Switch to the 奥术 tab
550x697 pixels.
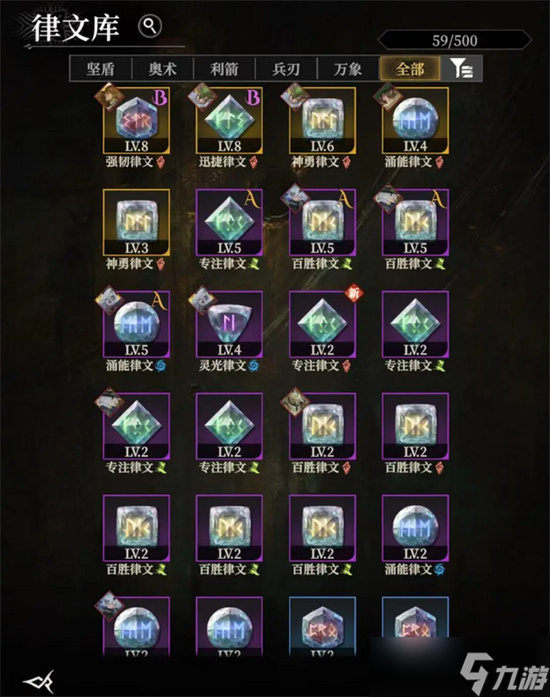(x=163, y=69)
